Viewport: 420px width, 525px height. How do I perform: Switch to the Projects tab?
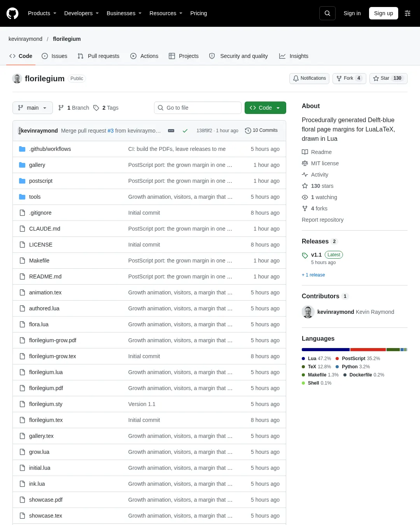click(184, 56)
